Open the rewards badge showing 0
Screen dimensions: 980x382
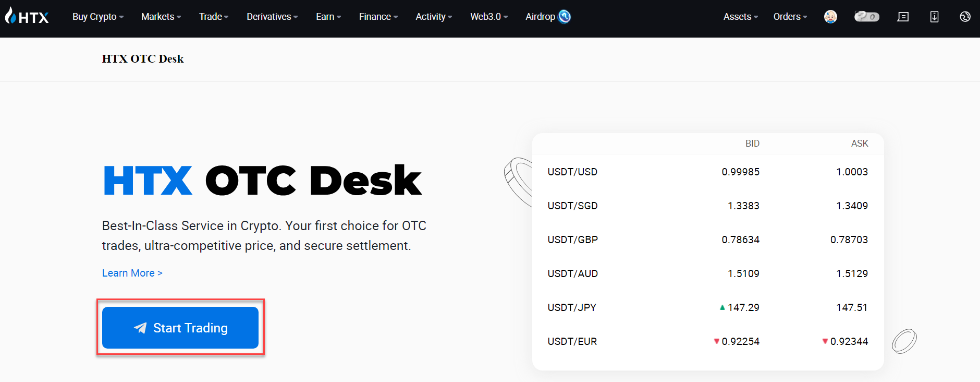(866, 17)
